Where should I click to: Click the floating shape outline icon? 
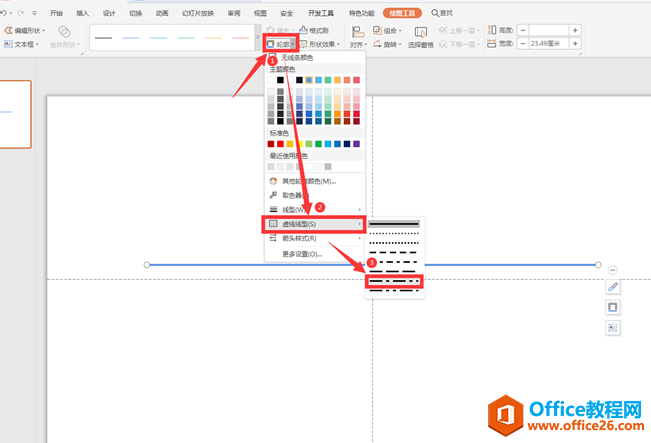(x=613, y=307)
